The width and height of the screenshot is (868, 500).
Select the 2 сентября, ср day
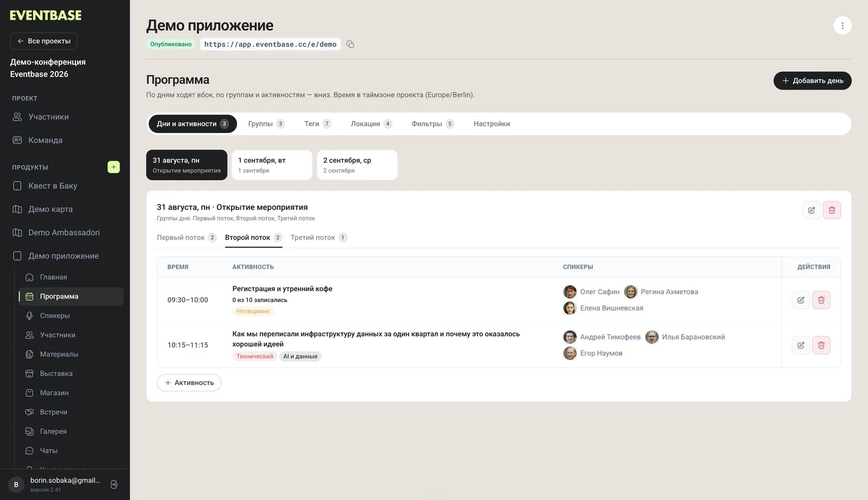click(357, 165)
